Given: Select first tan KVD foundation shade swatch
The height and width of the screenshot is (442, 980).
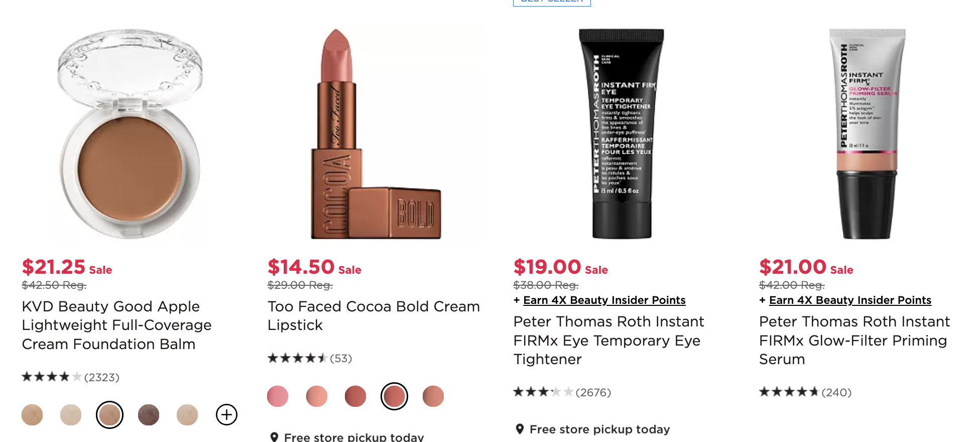Looking at the screenshot, I should [32, 415].
